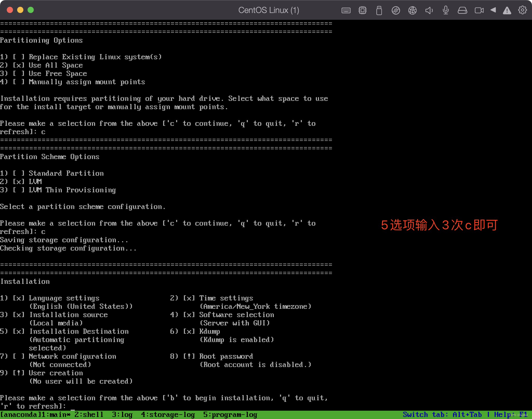Click the 'Partition Scheme Options' heading
This screenshot has width=532, height=419.
click(50, 157)
